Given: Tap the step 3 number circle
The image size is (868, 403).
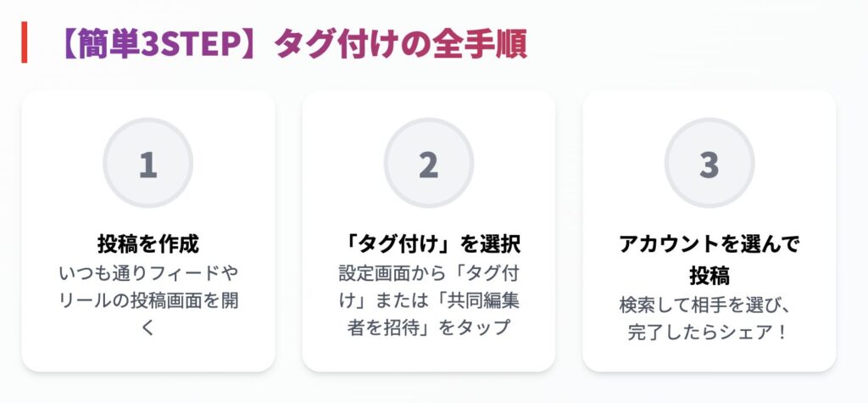Looking at the screenshot, I should click(709, 163).
